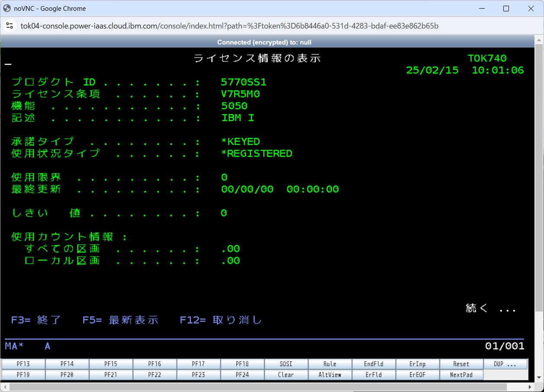Image resolution: width=544 pixels, height=392 pixels.
Task: Click the 続く ... more indicator
Action: click(491, 308)
